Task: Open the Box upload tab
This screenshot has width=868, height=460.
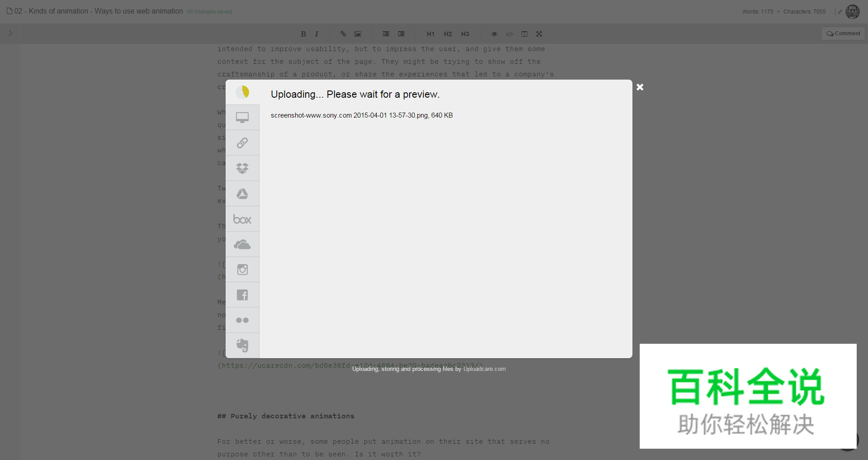Action: click(x=242, y=219)
